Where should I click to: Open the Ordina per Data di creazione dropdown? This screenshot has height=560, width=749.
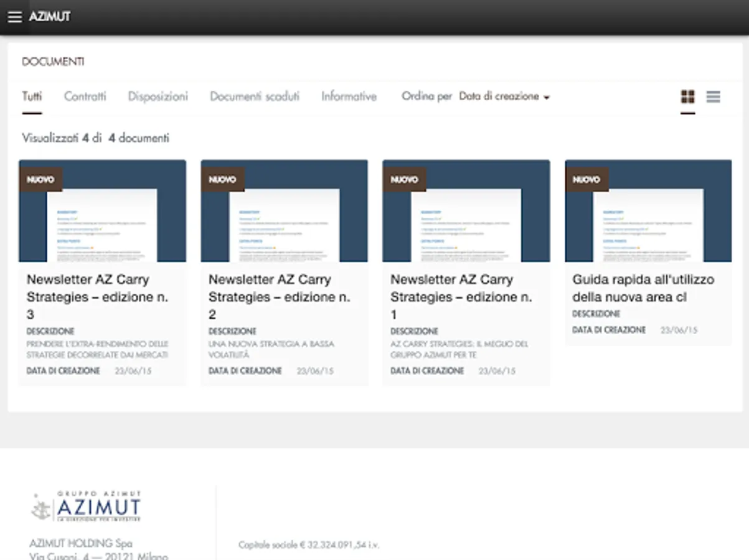point(504,96)
